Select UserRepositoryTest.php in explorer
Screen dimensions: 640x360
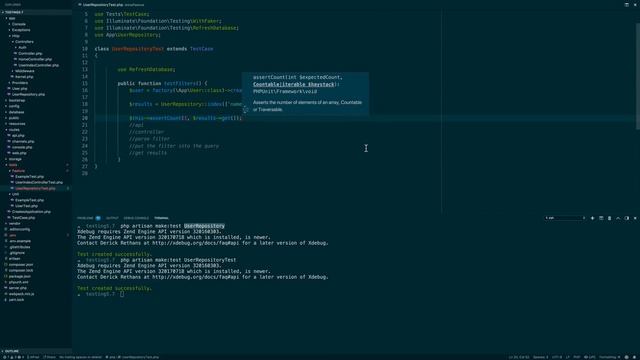[35, 189]
